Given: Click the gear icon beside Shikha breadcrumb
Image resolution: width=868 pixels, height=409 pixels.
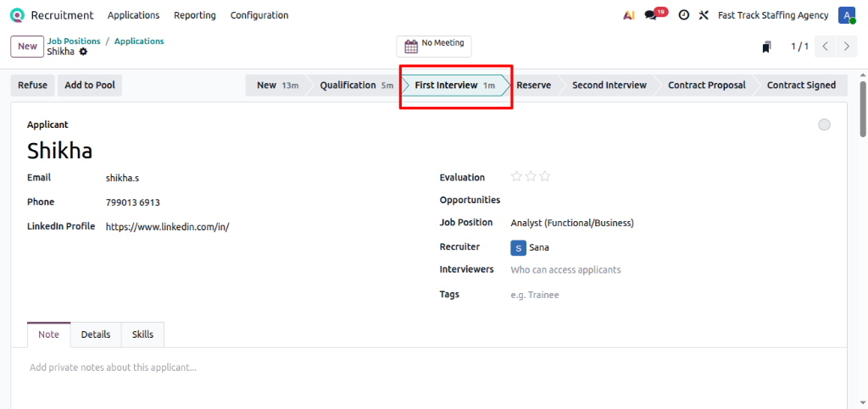Looking at the screenshot, I should point(83,52).
